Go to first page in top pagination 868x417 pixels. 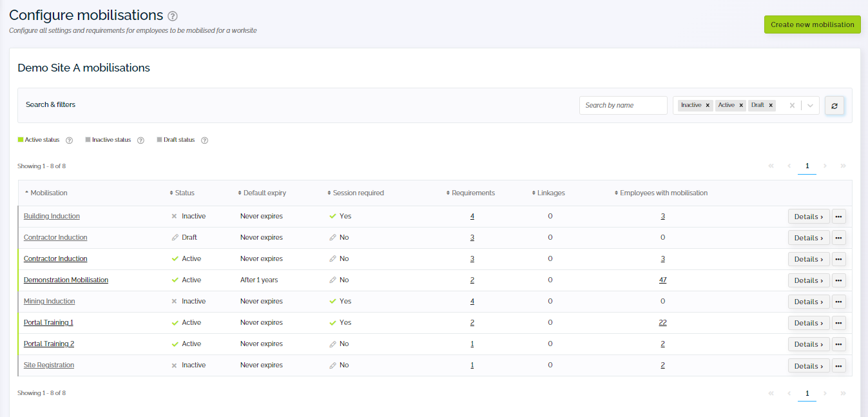(771, 166)
